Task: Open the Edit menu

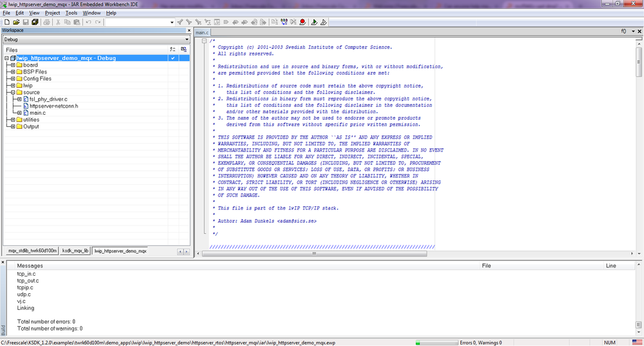Action: pos(19,13)
